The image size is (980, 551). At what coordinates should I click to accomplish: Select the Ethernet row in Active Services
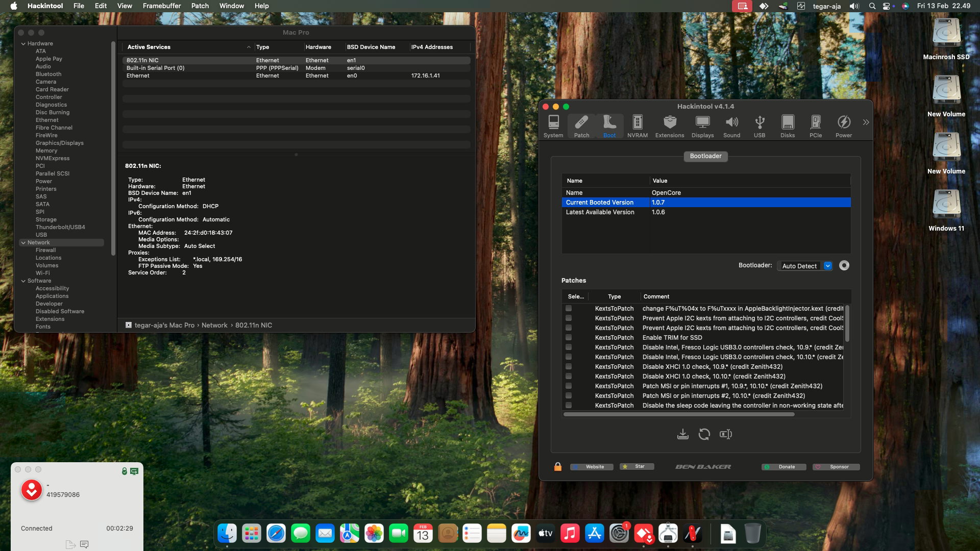[x=296, y=76]
